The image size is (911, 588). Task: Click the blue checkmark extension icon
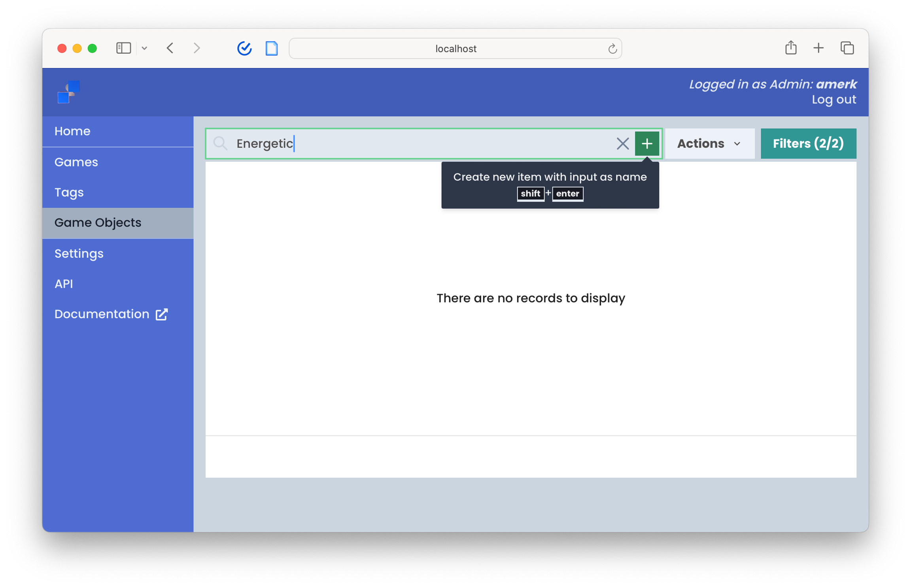[244, 48]
